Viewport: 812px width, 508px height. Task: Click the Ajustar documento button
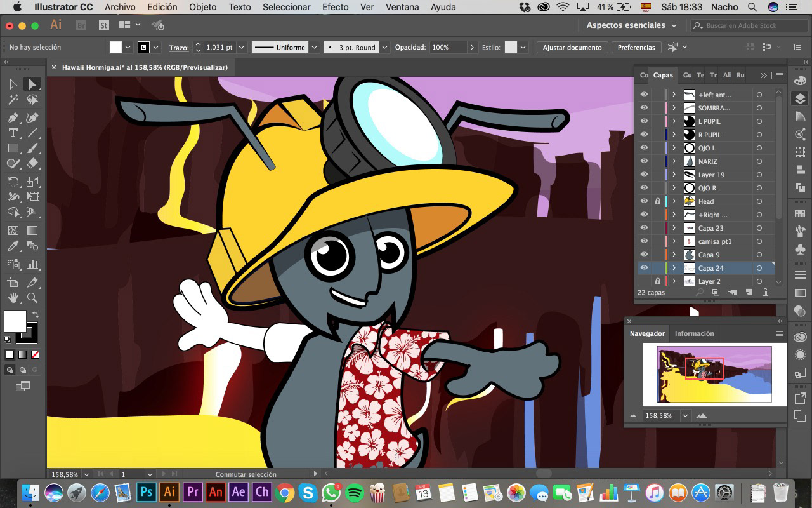[572, 48]
